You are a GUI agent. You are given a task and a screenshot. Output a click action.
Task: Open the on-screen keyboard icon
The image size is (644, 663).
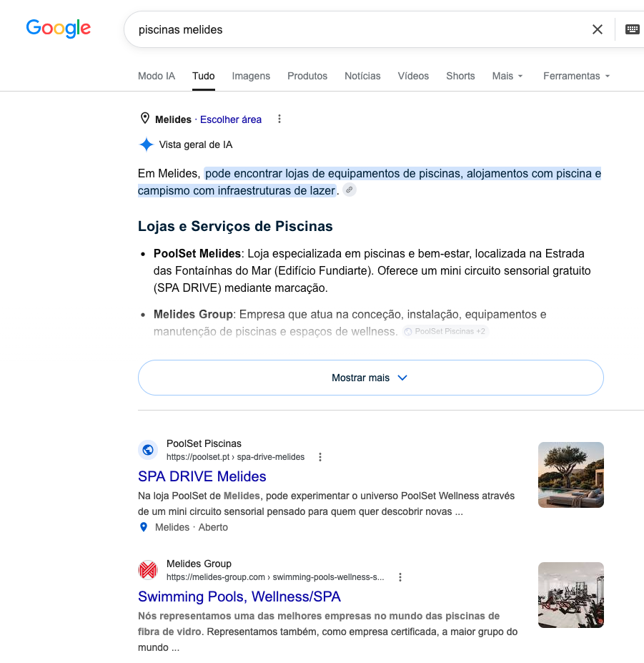(x=632, y=29)
